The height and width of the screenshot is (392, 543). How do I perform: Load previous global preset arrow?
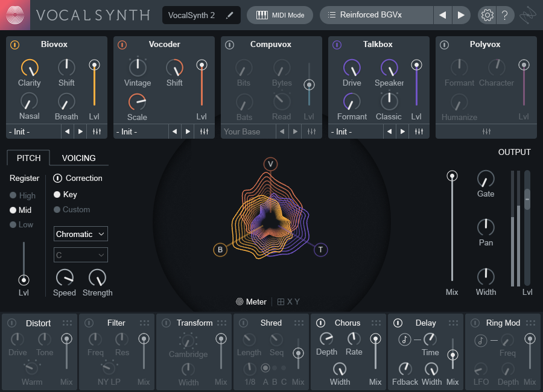[x=443, y=15]
